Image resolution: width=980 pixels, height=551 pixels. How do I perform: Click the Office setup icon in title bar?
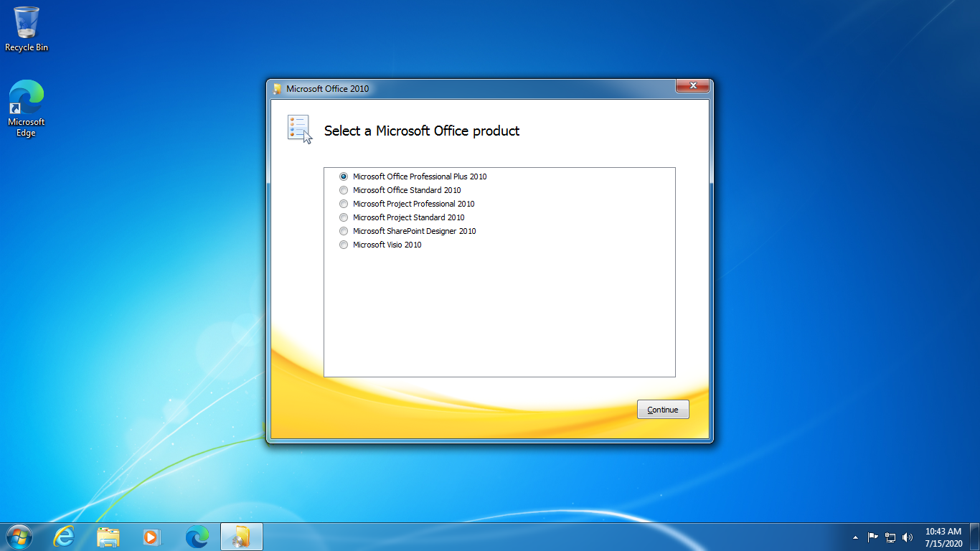[x=278, y=89]
